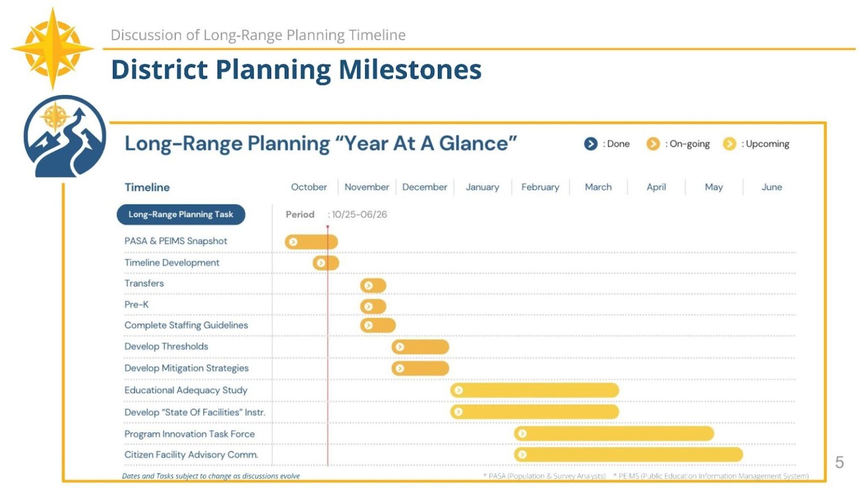
Task: Select the October month header
Action: click(x=309, y=187)
